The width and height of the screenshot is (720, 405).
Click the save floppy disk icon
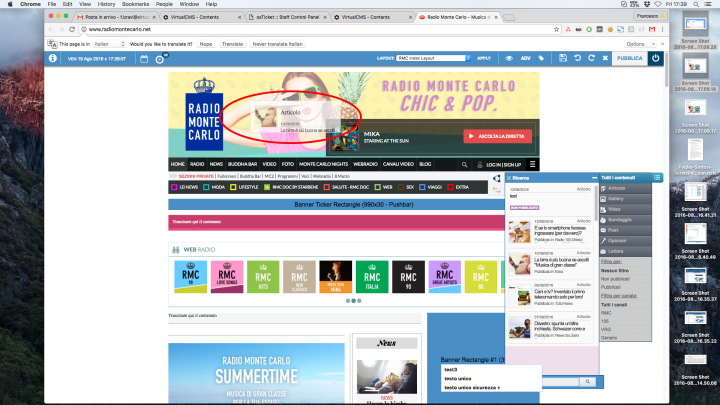click(563, 59)
